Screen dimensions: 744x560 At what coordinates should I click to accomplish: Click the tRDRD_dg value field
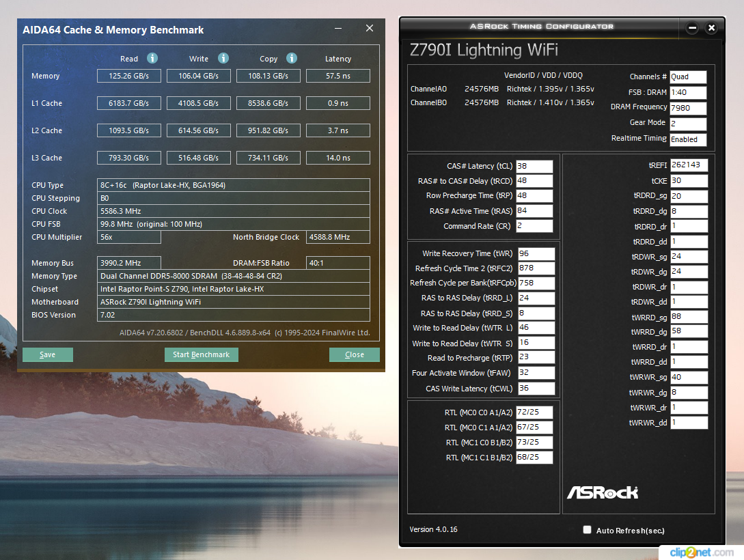[689, 212]
